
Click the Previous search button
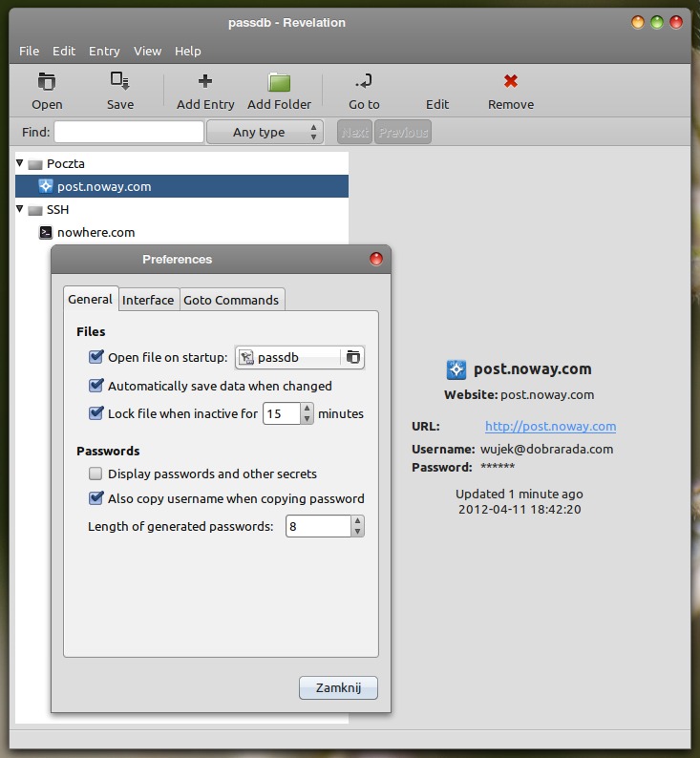click(x=403, y=132)
